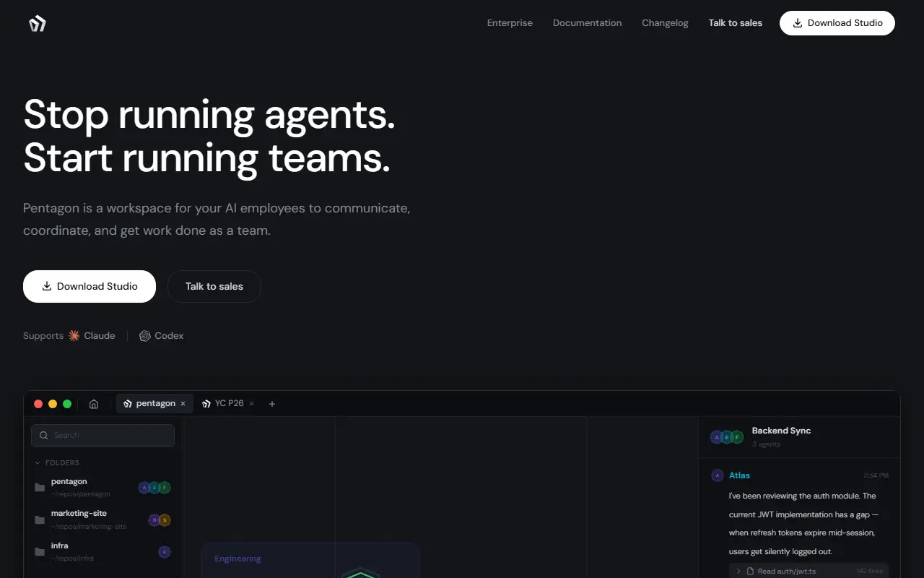The image size is (924, 578).
Task: Click the Pentagon logo in the header
Action: (x=37, y=24)
